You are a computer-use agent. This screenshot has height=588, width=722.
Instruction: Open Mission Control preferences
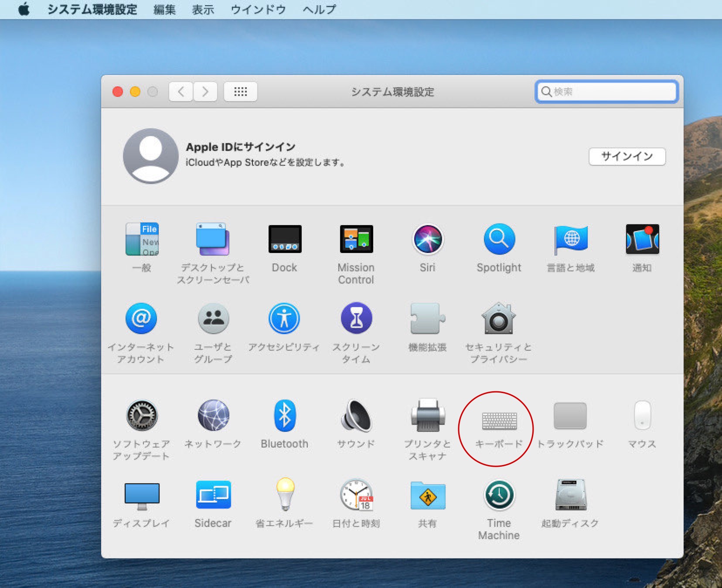(x=356, y=239)
